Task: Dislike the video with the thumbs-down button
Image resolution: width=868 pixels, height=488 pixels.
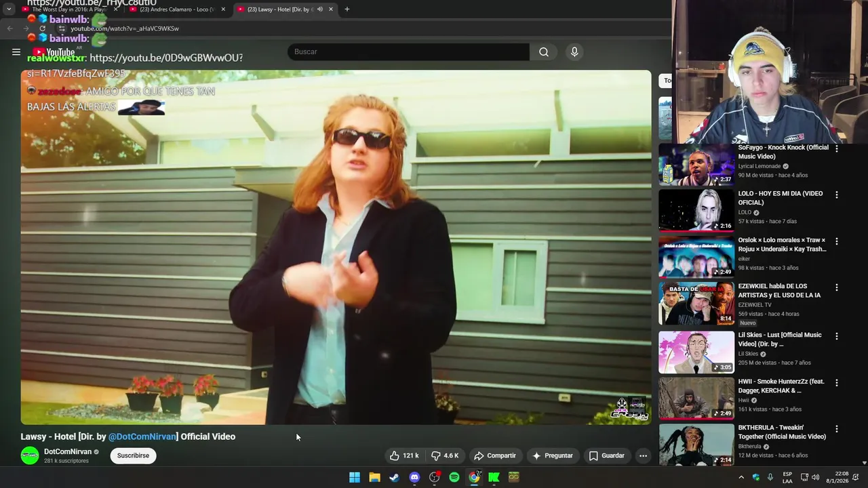Action: point(446,455)
